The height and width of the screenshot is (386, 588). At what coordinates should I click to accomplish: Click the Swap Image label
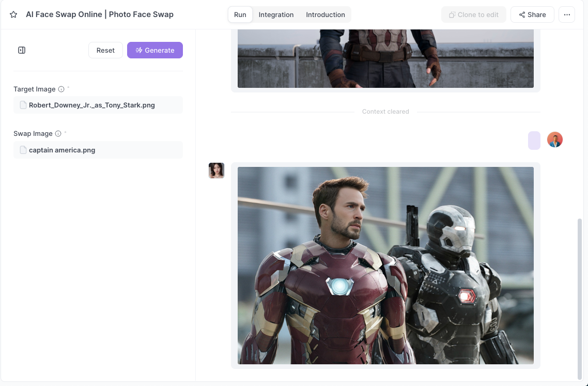33,133
